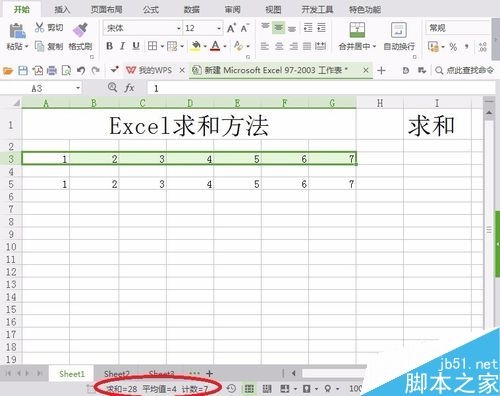This screenshot has width=500, height=396.
Task: Open the font size dropdown 12
Action: point(219,29)
